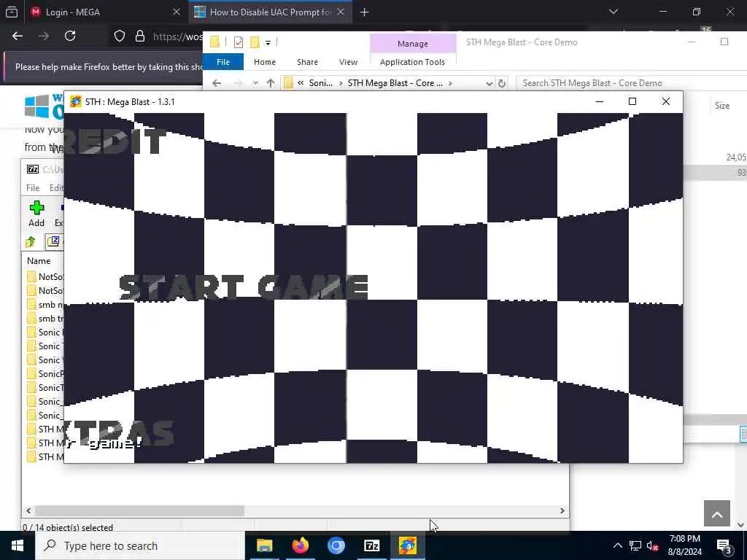Select the SonicP folder in 7-Zip

tap(46, 373)
